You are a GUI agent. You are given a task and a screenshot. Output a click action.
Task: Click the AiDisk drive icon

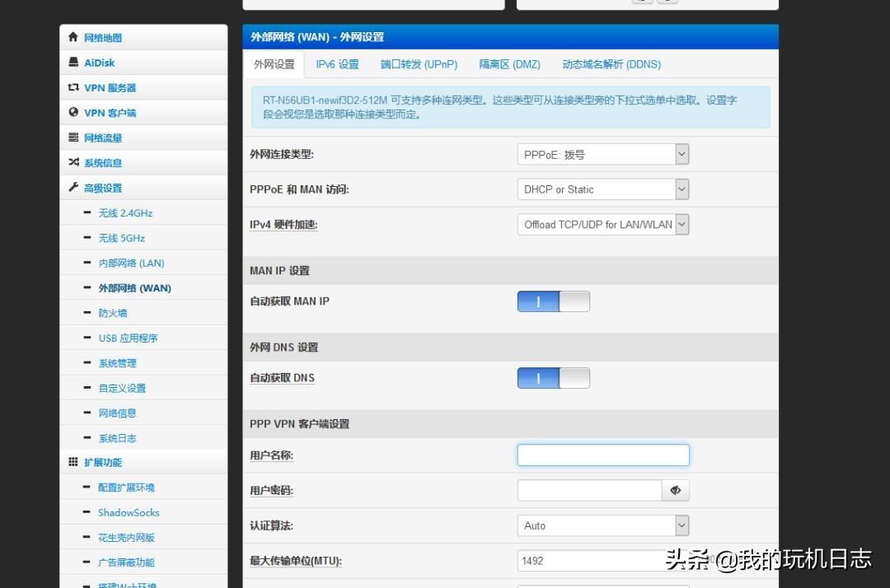73,62
